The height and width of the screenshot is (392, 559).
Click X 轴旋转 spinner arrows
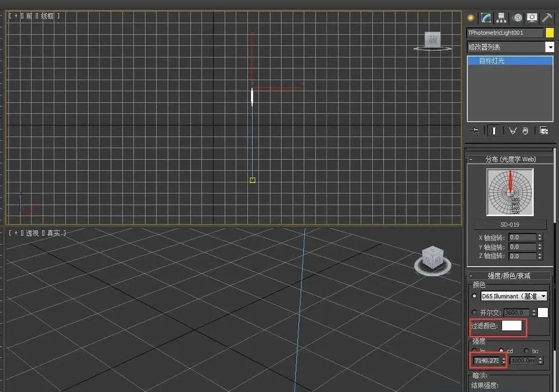[540, 237]
